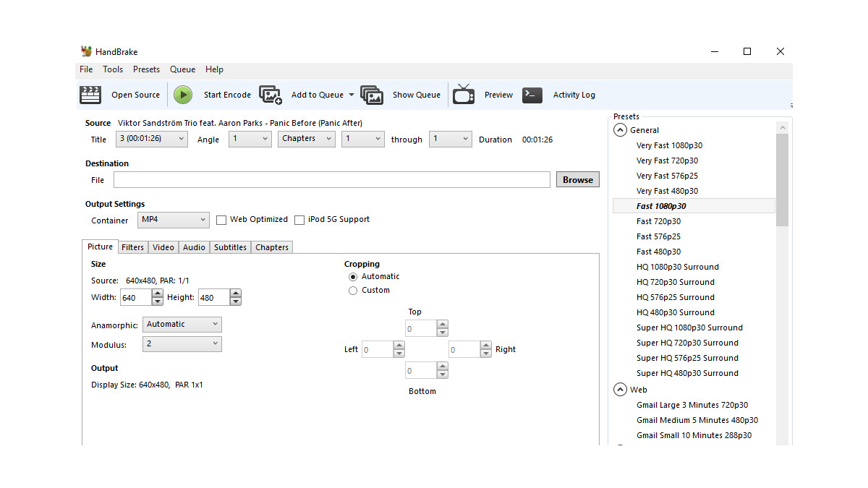Collapse the General presets group
The height and width of the screenshot is (488, 868).
pyautogui.click(x=620, y=130)
